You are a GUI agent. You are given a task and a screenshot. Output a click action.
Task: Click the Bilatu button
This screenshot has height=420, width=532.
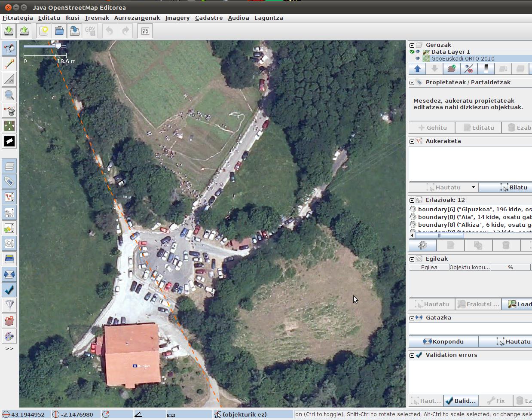514,188
